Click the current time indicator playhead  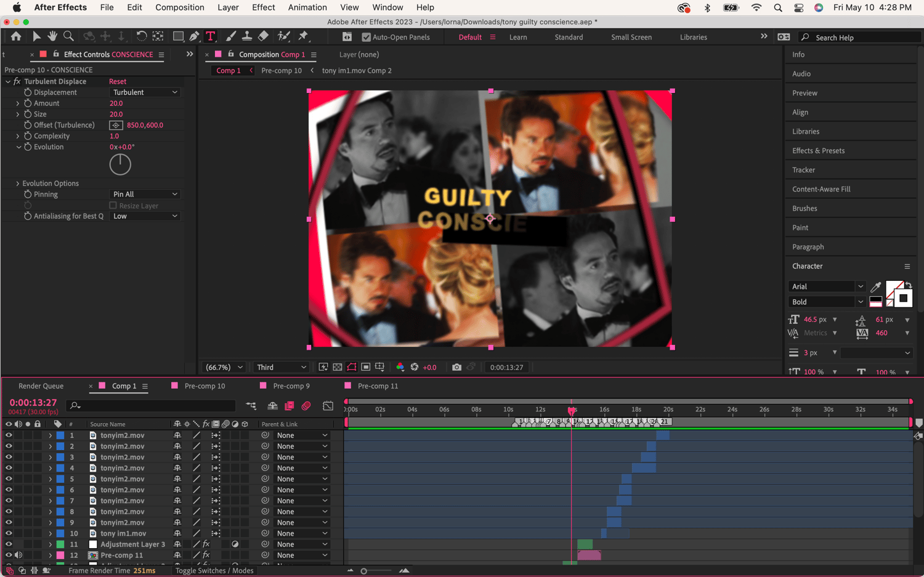point(572,410)
